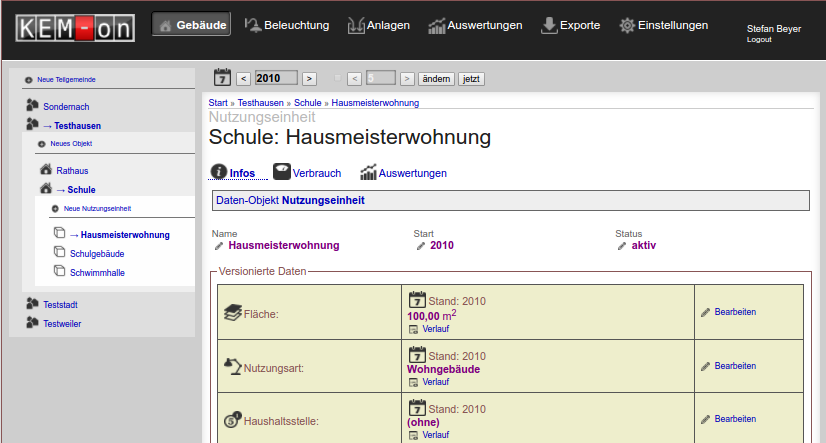Advance to next year with right arrow

[309, 78]
